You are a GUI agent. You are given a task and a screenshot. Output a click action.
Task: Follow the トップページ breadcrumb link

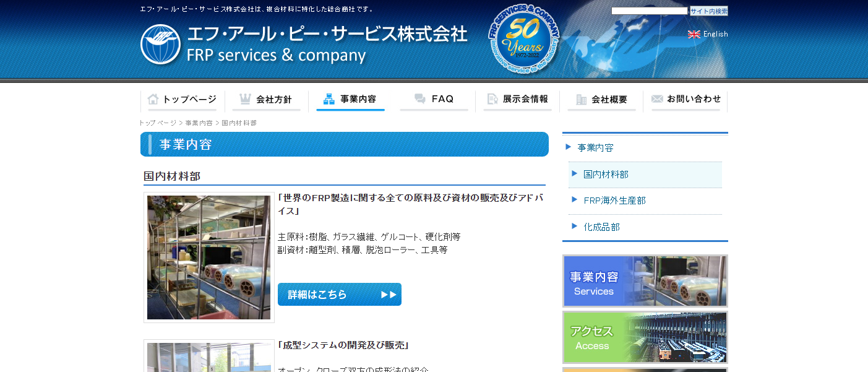pyautogui.click(x=158, y=123)
